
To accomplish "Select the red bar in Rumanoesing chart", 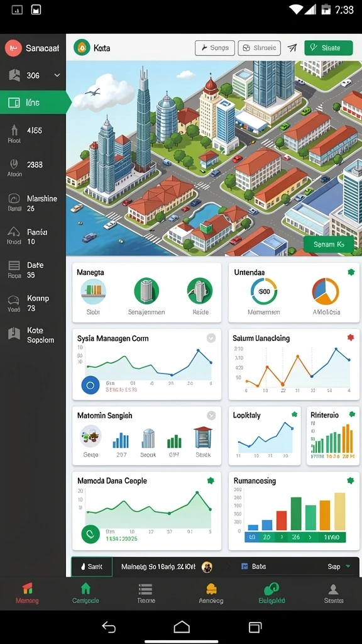I will point(281,520).
